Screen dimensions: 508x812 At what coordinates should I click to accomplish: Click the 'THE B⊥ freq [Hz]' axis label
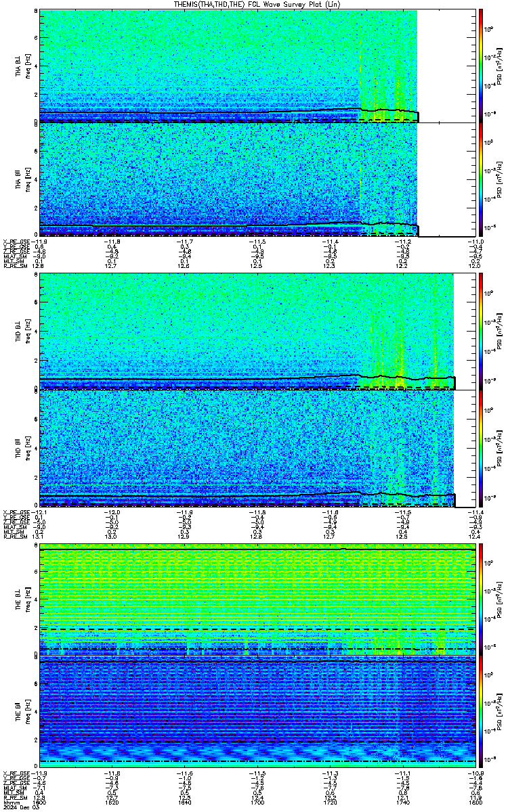(22, 599)
